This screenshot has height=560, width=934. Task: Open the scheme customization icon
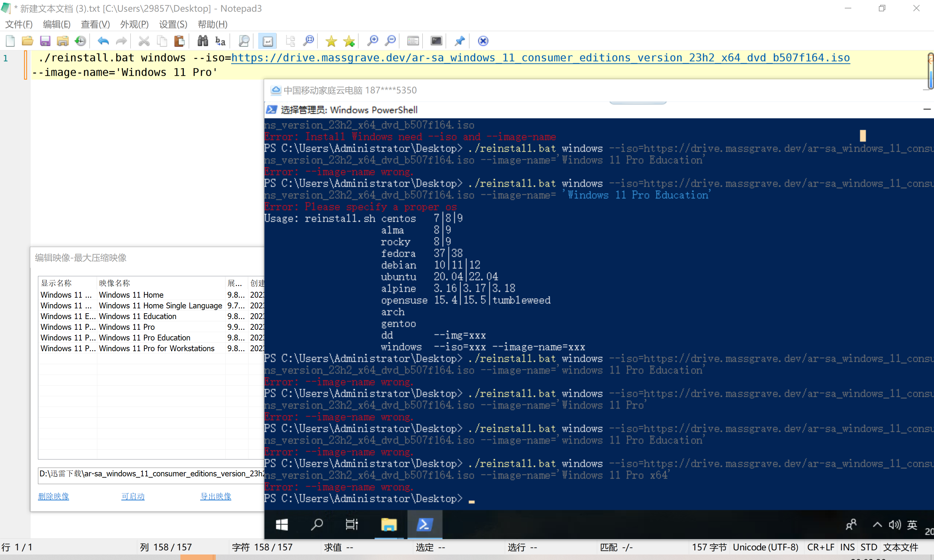413,41
